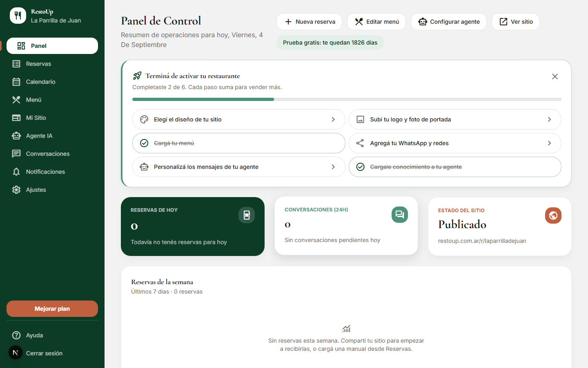Click Personalizá los mensajes de tu agente text
588x368 pixels.
tap(206, 167)
